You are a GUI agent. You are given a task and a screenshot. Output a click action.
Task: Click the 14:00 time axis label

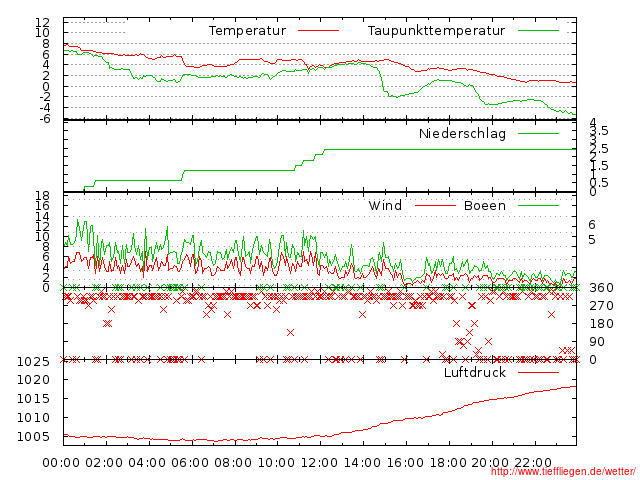pyautogui.click(x=362, y=463)
